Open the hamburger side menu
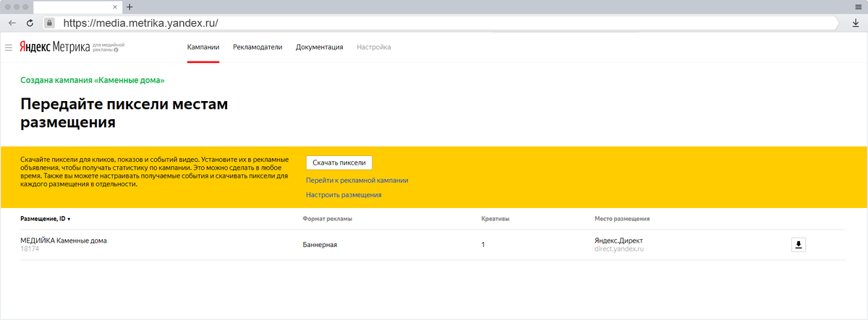The image size is (868, 320). point(9,48)
